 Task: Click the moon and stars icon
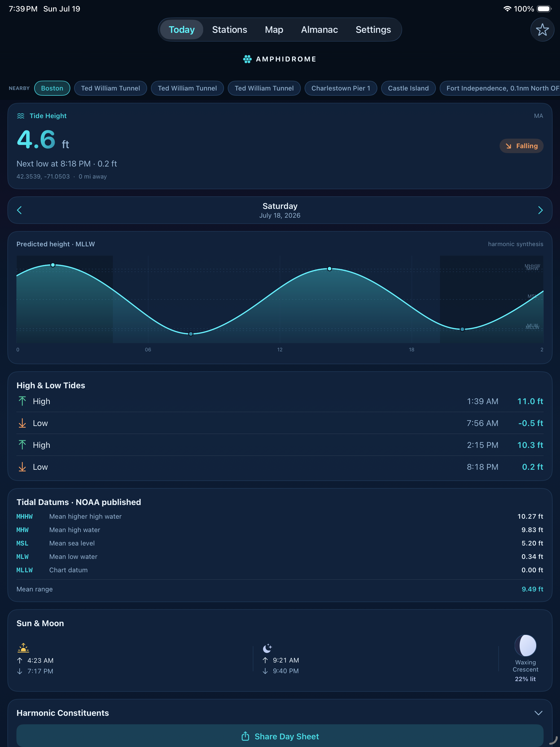point(267,648)
